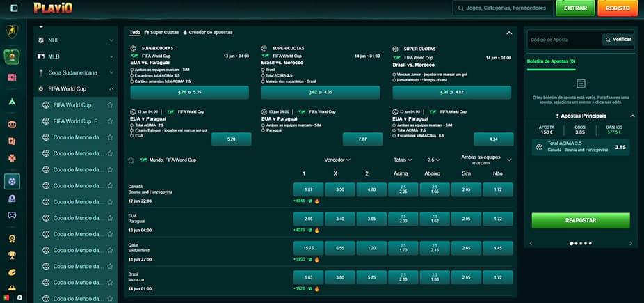Select the Boletim de Apostas (0) tab
644x303 pixels.
click(x=552, y=62)
